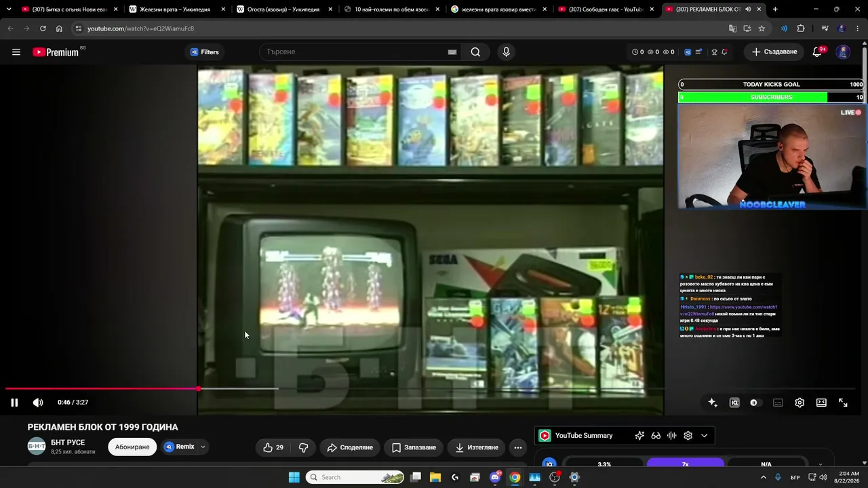
Task: Open the Windows Start menu
Action: click(294, 477)
